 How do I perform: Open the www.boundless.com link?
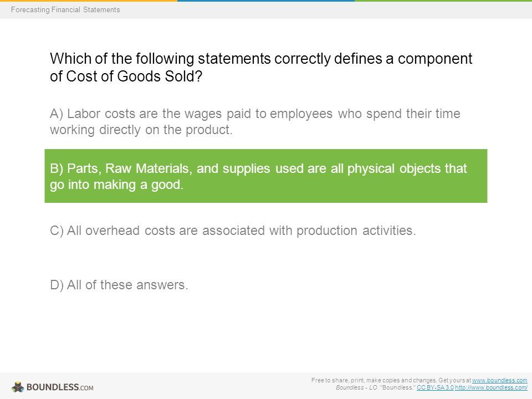coord(499,380)
